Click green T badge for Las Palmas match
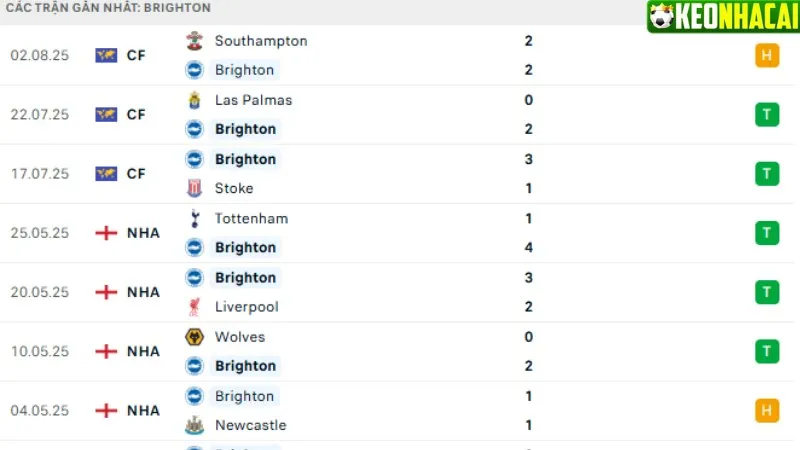This screenshot has height=450, width=800. 767,114
